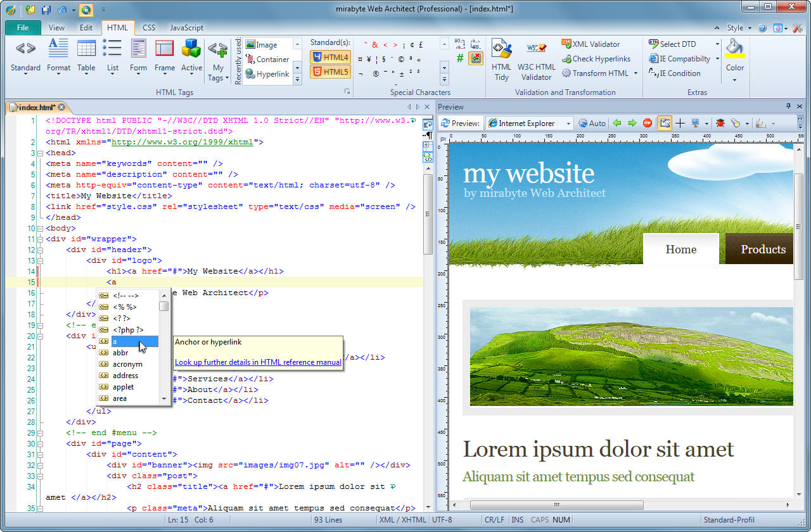811x532 pixels.
Task: Click the bug debug icon in Preview toolbar
Action: point(720,123)
